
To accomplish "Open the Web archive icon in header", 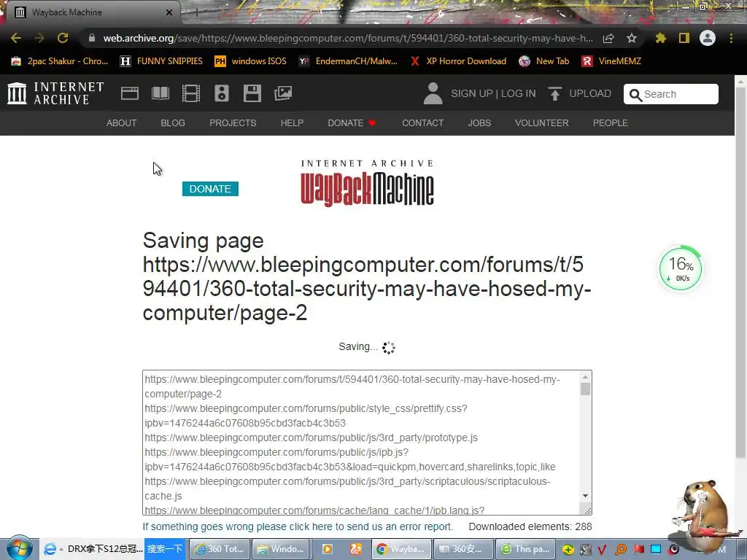I will coord(130,93).
